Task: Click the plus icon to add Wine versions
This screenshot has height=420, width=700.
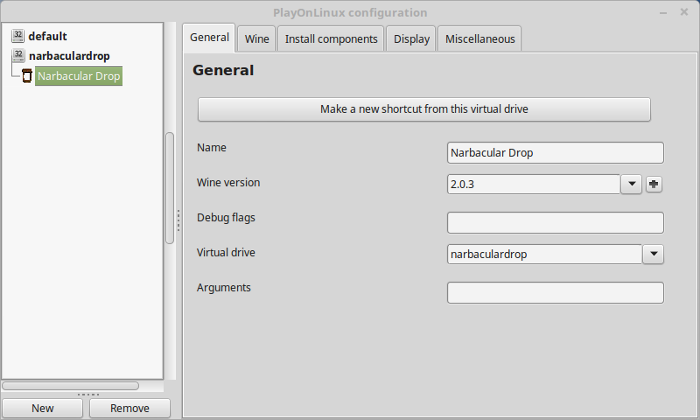Action: (x=654, y=184)
